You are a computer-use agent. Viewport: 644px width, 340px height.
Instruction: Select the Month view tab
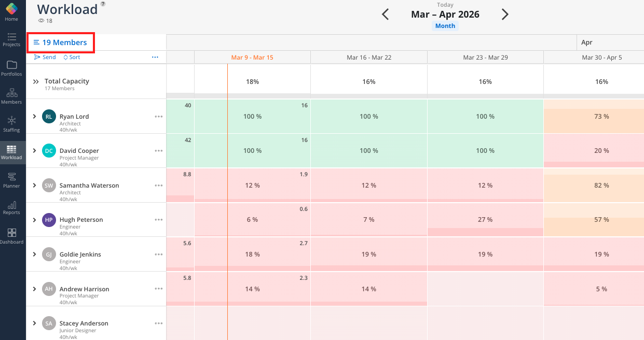pos(445,26)
